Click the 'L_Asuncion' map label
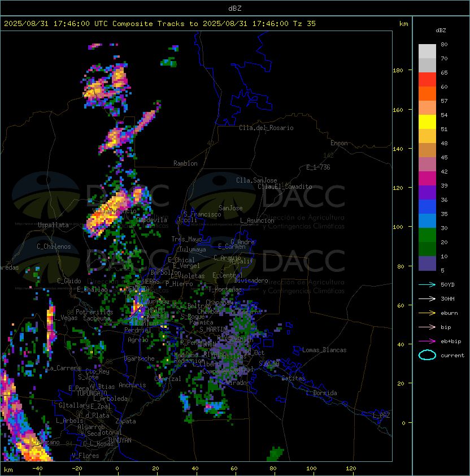Screen dimensions: 470x476 pyautogui.click(x=257, y=220)
